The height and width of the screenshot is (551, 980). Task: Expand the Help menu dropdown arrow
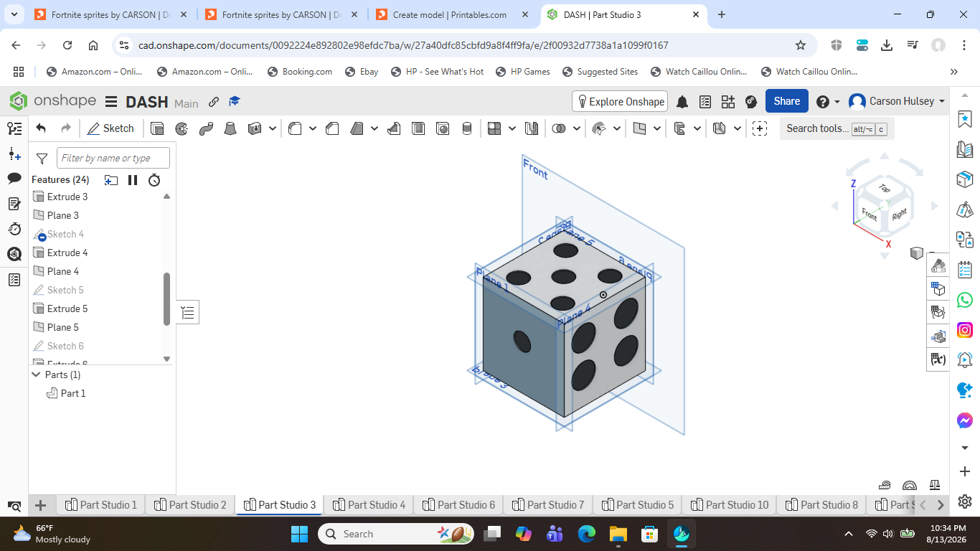pyautogui.click(x=837, y=102)
